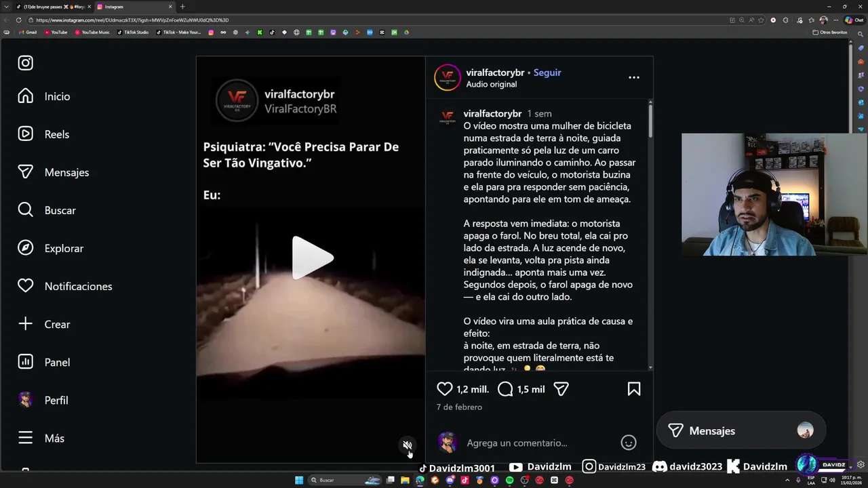
Task: Save the post with bookmark icon
Action: (x=634, y=389)
